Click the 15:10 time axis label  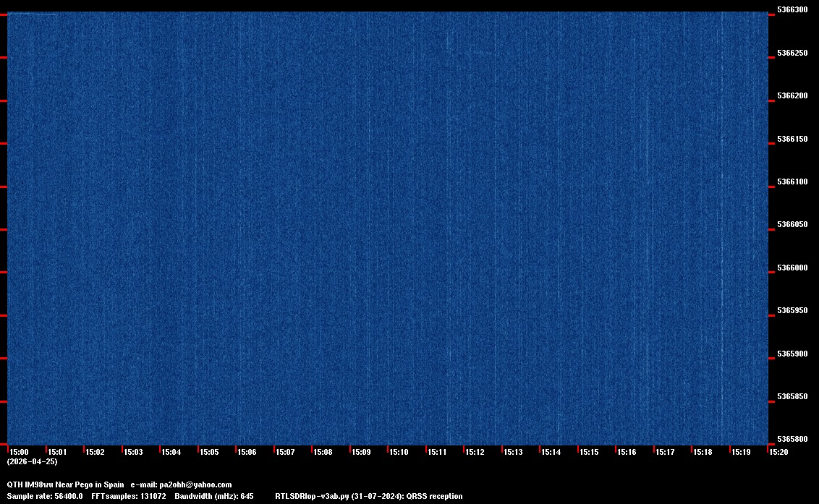coord(399,452)
